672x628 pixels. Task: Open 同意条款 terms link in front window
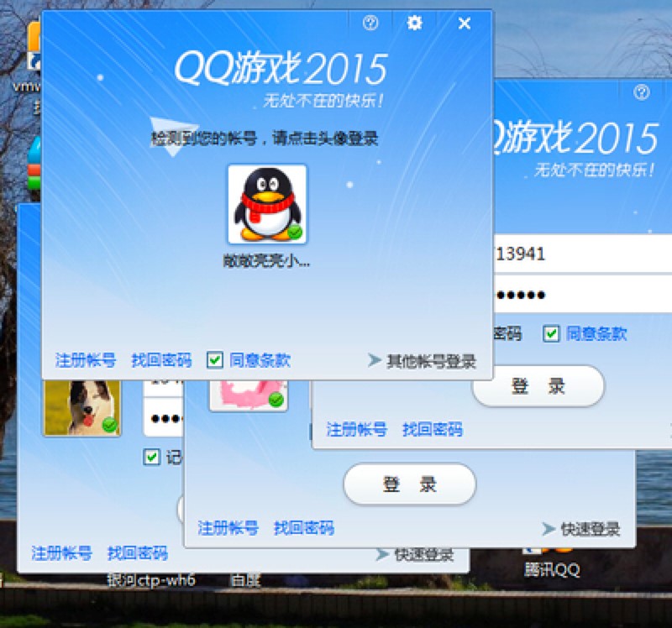pos(260,360)
